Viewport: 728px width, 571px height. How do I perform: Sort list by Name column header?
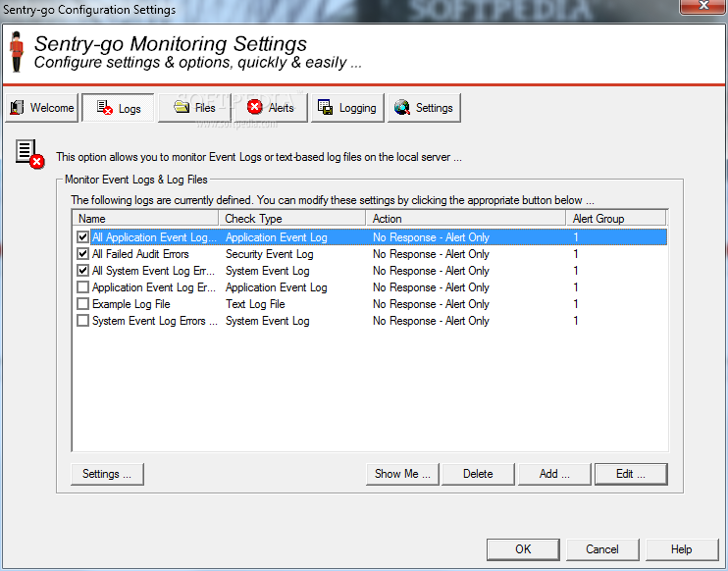click(145, 218)
